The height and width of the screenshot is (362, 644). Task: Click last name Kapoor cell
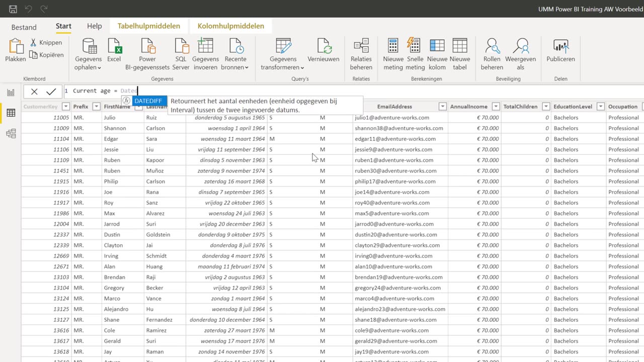(155, 160)
